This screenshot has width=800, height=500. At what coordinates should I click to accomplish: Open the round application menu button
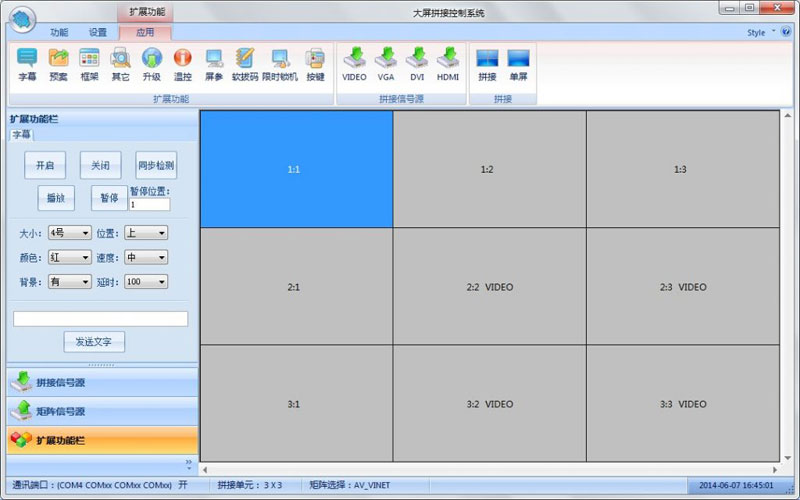(x=22, y=20)
